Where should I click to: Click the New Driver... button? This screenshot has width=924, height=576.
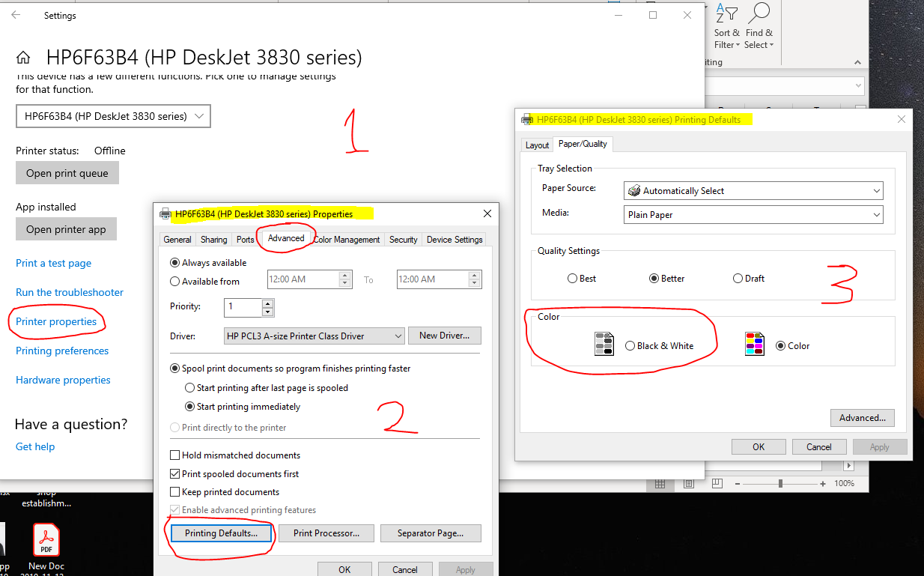445,336
